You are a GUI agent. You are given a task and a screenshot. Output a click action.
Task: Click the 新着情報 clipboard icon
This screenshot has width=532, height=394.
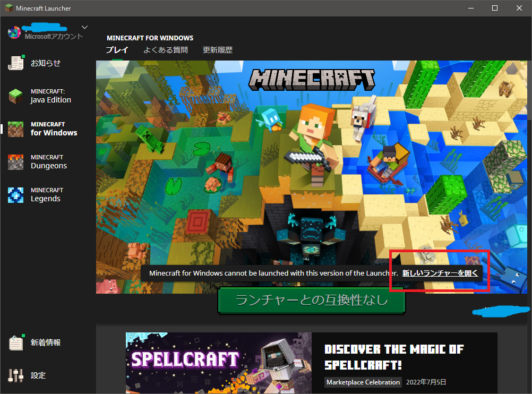[16, 343]
